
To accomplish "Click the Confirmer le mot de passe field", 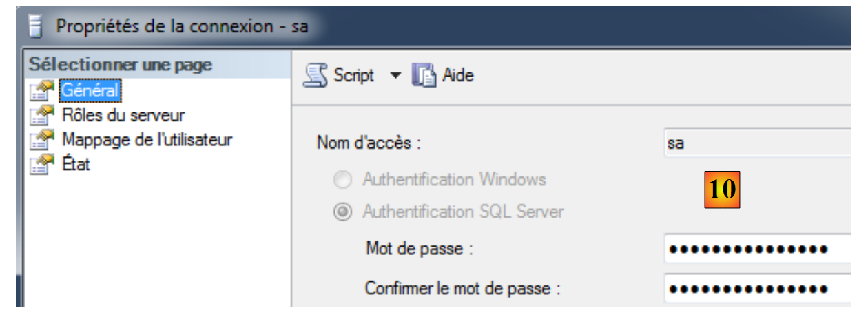I will click(758, 288).
